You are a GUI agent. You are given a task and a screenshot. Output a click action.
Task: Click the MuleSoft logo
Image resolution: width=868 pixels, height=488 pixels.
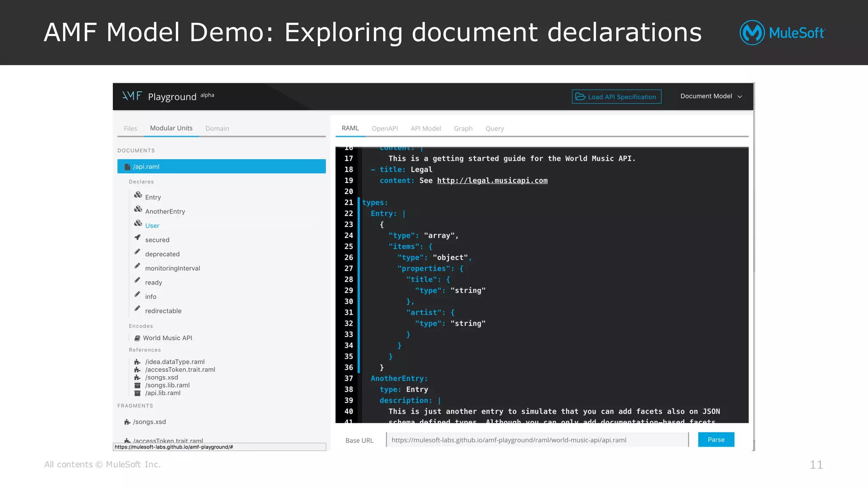pyautogui.click(x=782, y=33)
